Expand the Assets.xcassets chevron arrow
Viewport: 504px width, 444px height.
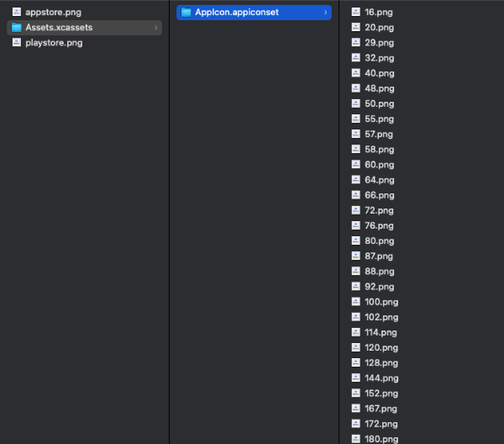pyautogui.click(x=156, y=28)
